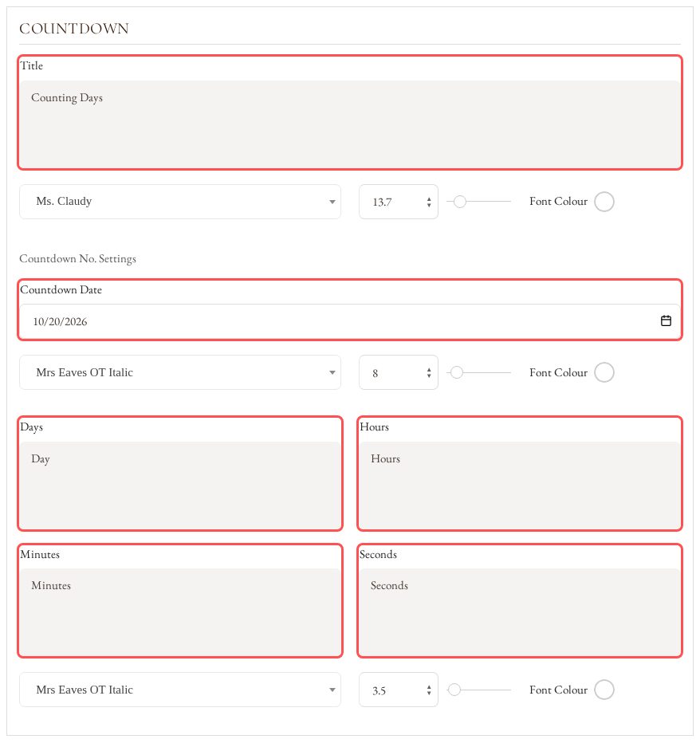Viewport: 700px width, 743px height.
Task: Open the title Font Colour swatch
Action: (x=604, y=202)
